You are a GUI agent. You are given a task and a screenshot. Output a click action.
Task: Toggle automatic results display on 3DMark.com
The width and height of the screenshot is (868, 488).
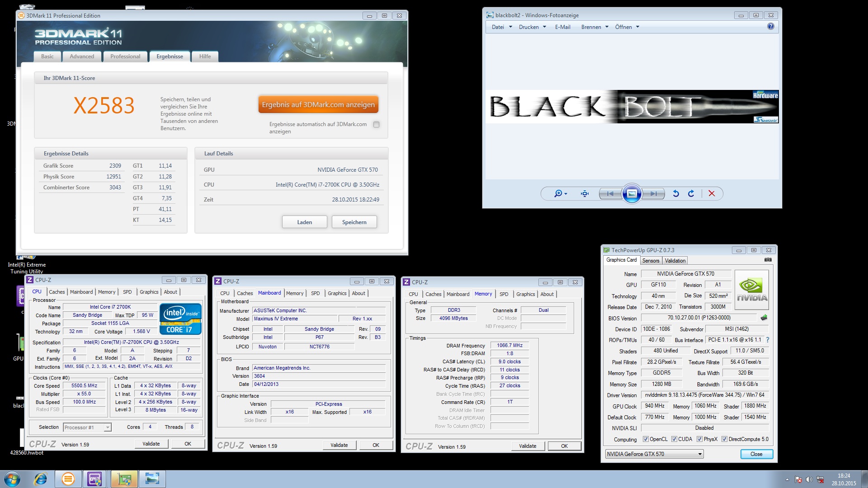click(376, 124)
